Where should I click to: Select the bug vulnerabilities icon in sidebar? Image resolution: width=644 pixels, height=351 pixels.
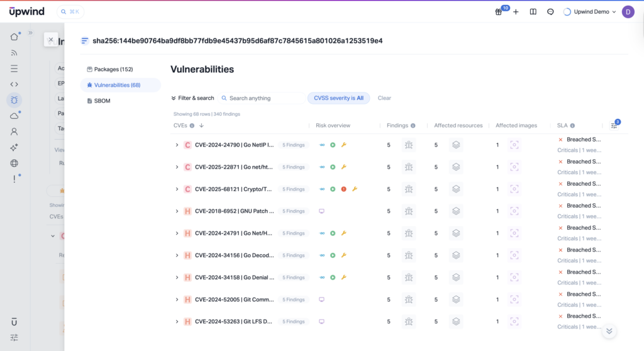(14, 100)
